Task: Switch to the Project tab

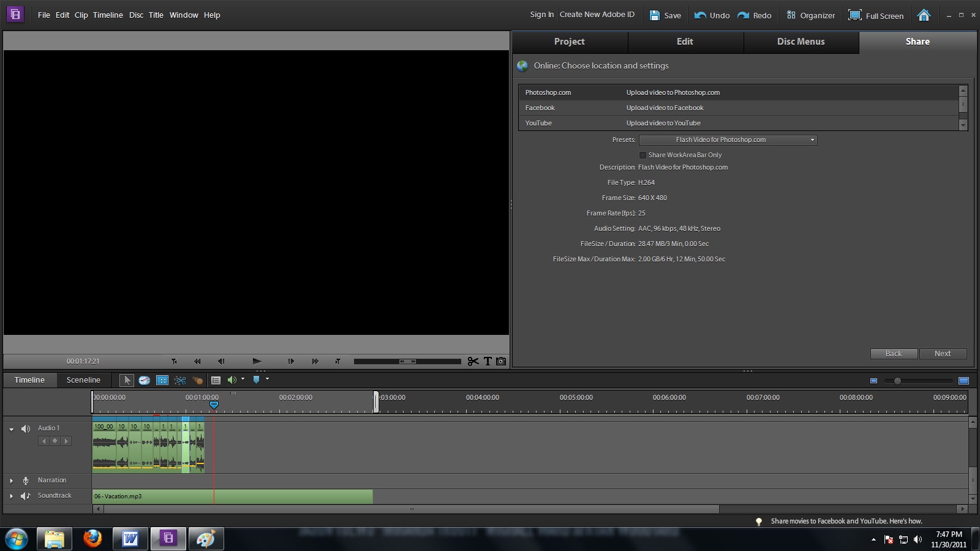Action: tap(570, 42)
